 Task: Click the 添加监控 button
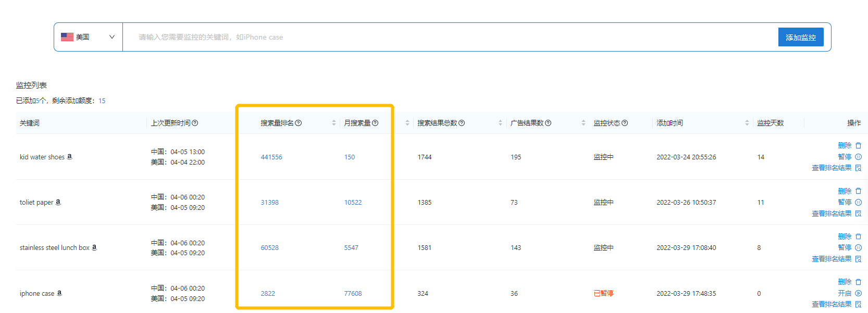coord(800,37)
